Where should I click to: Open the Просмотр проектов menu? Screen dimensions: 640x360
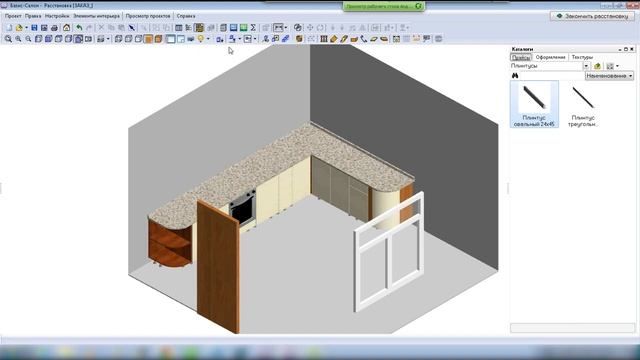point(148,16)
